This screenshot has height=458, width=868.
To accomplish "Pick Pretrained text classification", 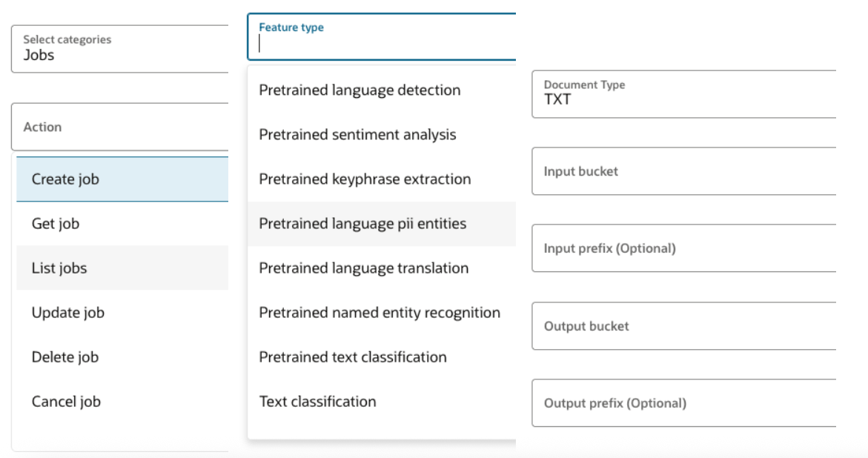I will click(x=353, y=357).
